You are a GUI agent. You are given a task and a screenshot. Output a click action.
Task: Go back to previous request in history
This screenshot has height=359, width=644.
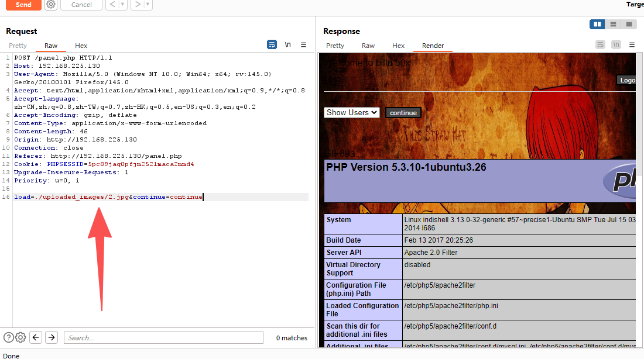tap(111, 5)
